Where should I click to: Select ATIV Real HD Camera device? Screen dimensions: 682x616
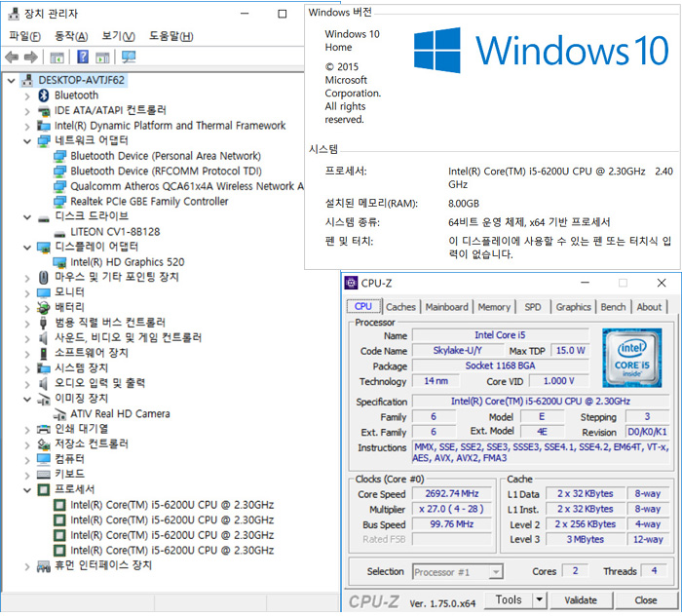(120, 414)
